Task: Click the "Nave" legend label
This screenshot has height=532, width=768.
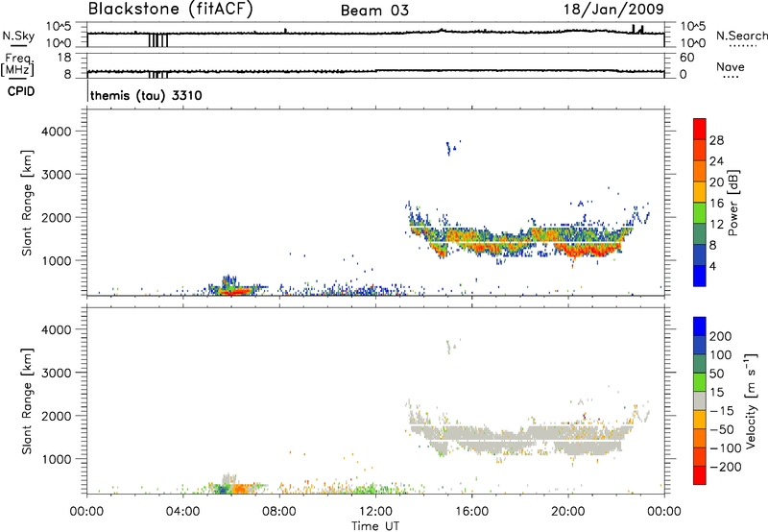Action: pos(731,66)
